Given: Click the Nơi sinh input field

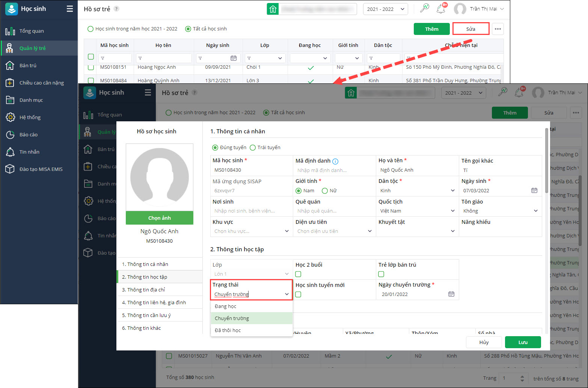Looking at the screenshot, I should pyautogui.click(x=251, y=211).
